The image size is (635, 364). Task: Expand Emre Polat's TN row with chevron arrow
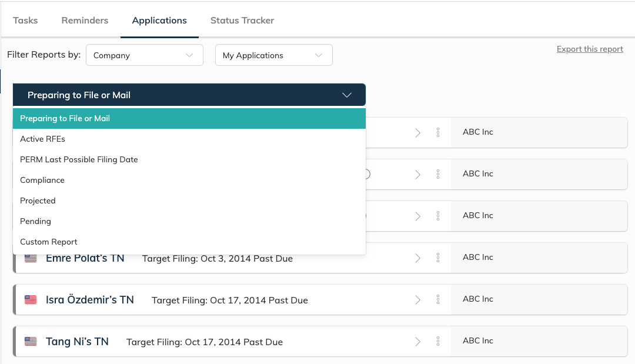tap(418, 258)
